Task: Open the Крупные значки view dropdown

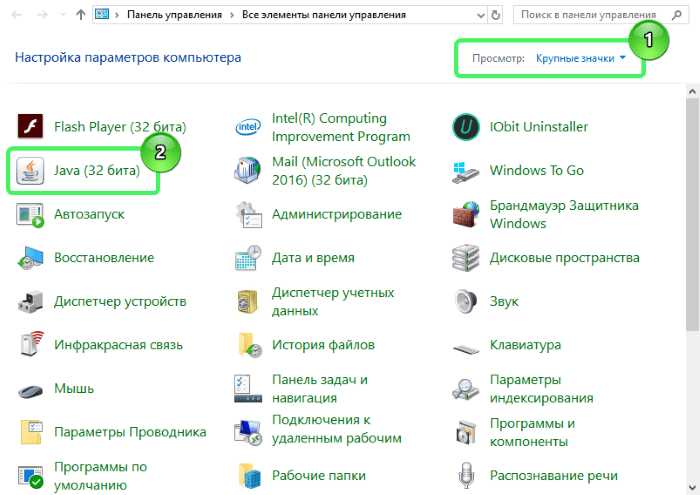Action: (x=580, y=58)
